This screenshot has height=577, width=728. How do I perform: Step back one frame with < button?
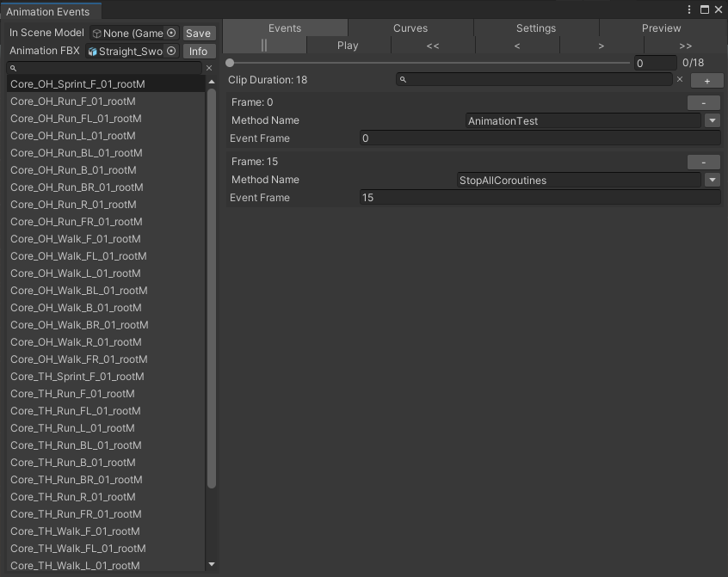tap(517, 46)
